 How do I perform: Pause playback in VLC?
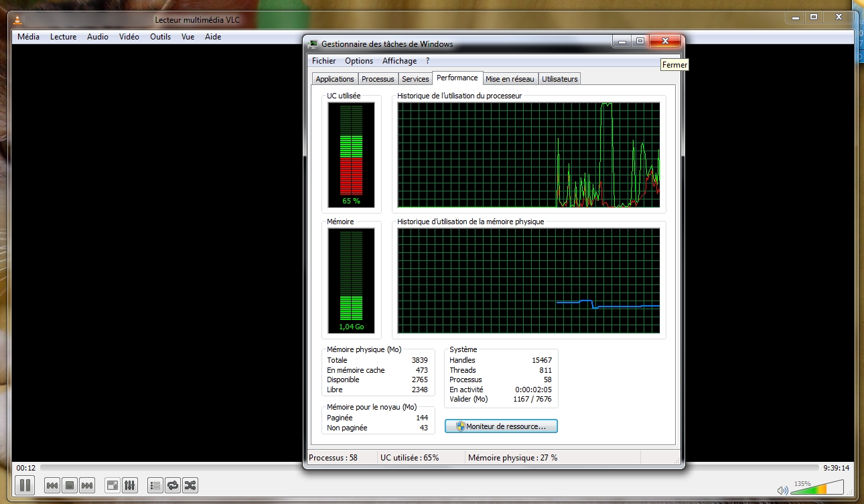coord(25,485)
